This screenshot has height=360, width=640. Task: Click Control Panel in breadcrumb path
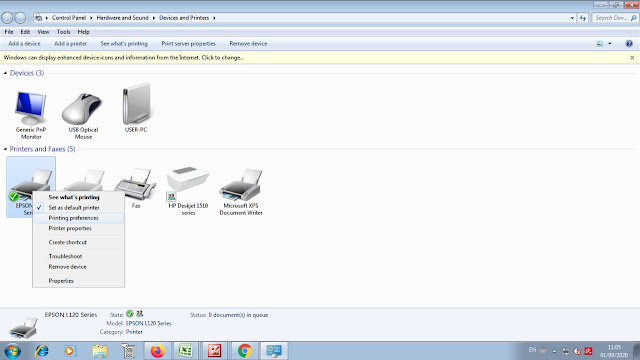(x=69, y=18)
